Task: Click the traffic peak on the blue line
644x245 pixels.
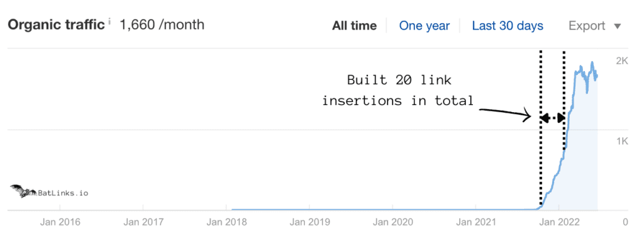Action: (592, 62)
